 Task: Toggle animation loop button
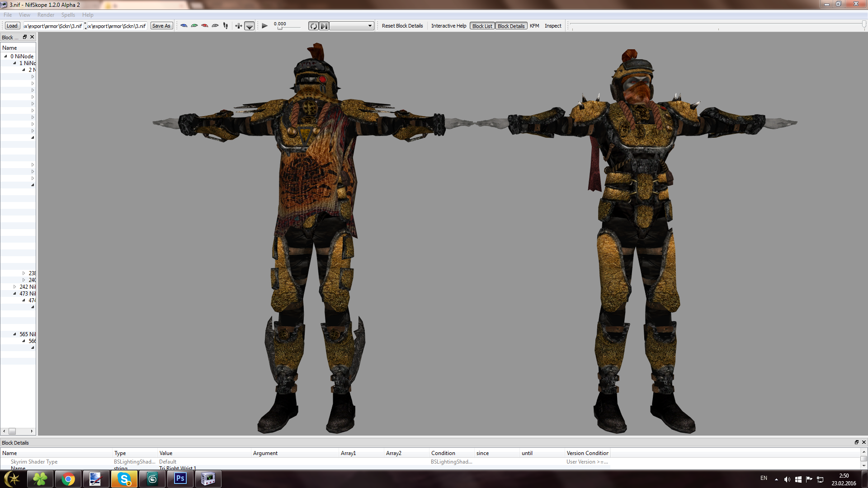coord(313,26)
